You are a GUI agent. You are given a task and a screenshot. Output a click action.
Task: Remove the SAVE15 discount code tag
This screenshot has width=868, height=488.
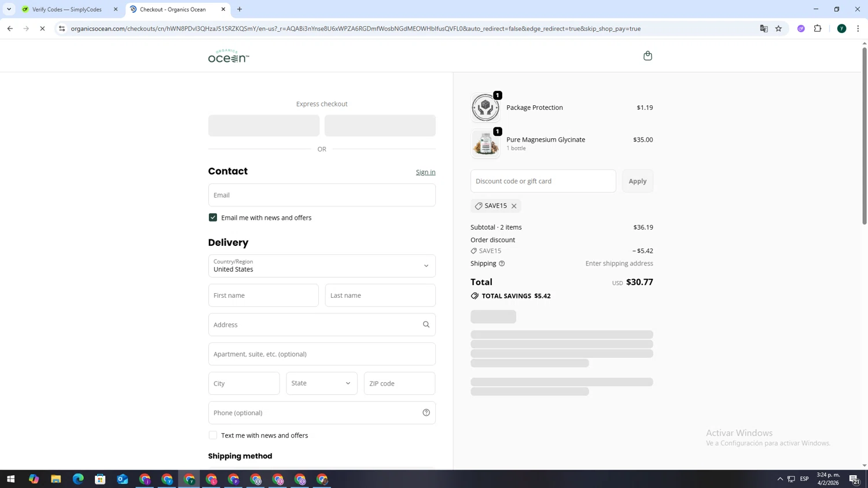point(514,206)
